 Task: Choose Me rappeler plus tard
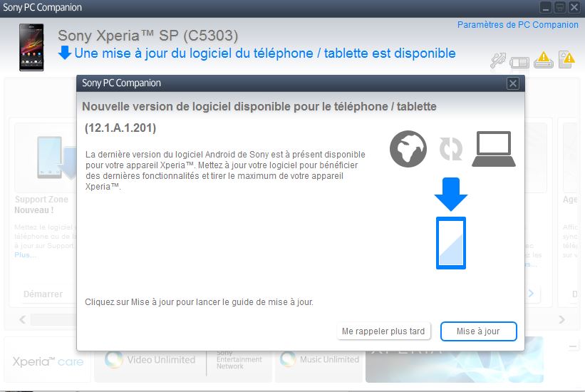(383, 331)
